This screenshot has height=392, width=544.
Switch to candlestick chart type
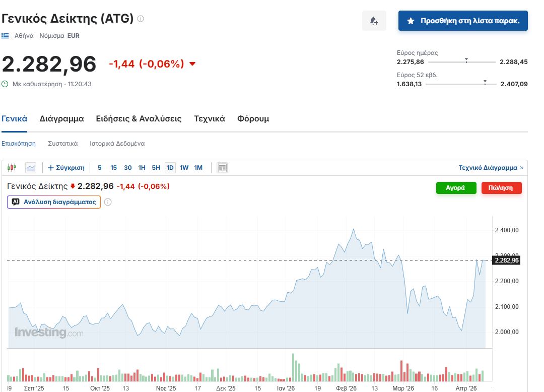pyautogui.click(x=12, y=168)
